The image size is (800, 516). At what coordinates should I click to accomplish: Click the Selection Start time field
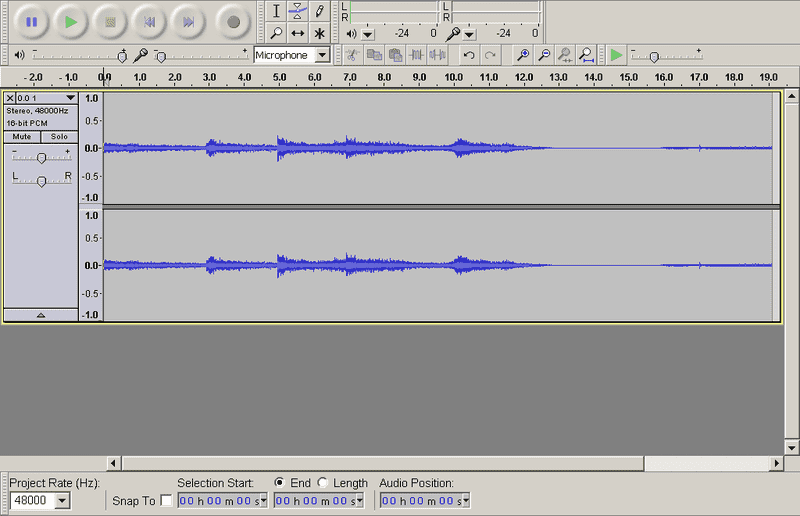[219, 501]
